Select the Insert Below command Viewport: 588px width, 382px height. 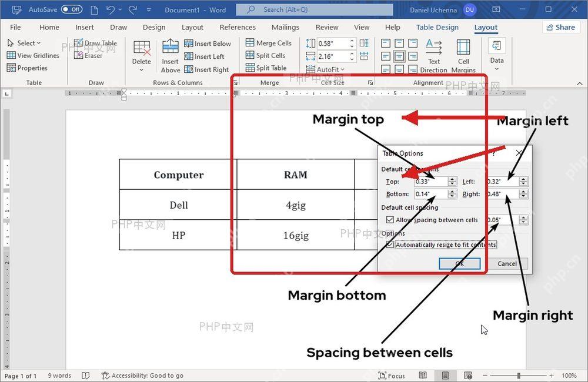208,43
